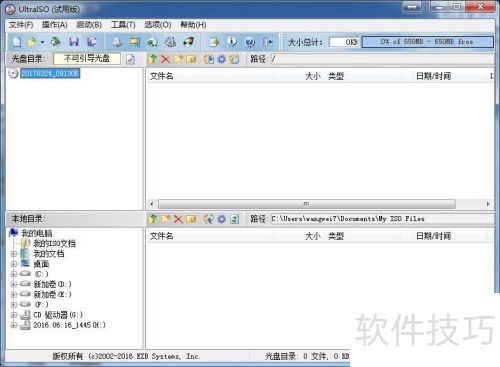
Task: Click the New file toolbar icon
Action: click(17, 42)
